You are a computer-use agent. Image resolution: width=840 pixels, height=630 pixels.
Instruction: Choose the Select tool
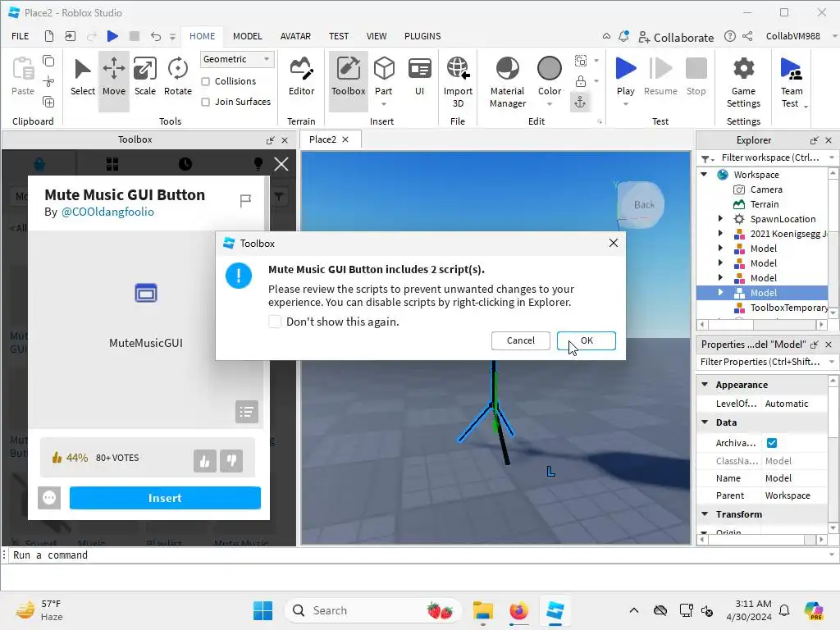[x=83, y=78]
